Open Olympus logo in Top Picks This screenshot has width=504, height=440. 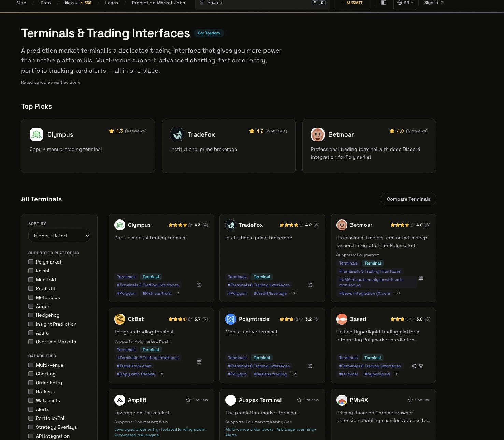37,134
